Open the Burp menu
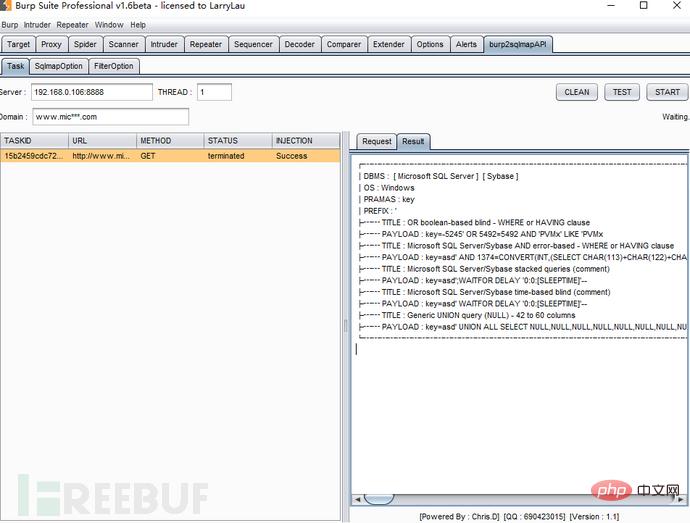The image size is (690, 523). click(x=10, y=25)
